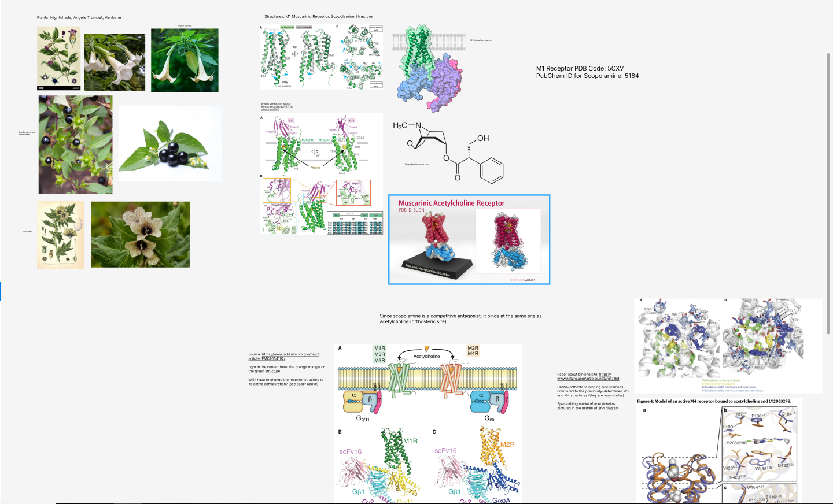This screenshot has width=833, height=504.
Task: Select the 'Green=orthosteric binding side residues' note
Action: tap(593, 391)
